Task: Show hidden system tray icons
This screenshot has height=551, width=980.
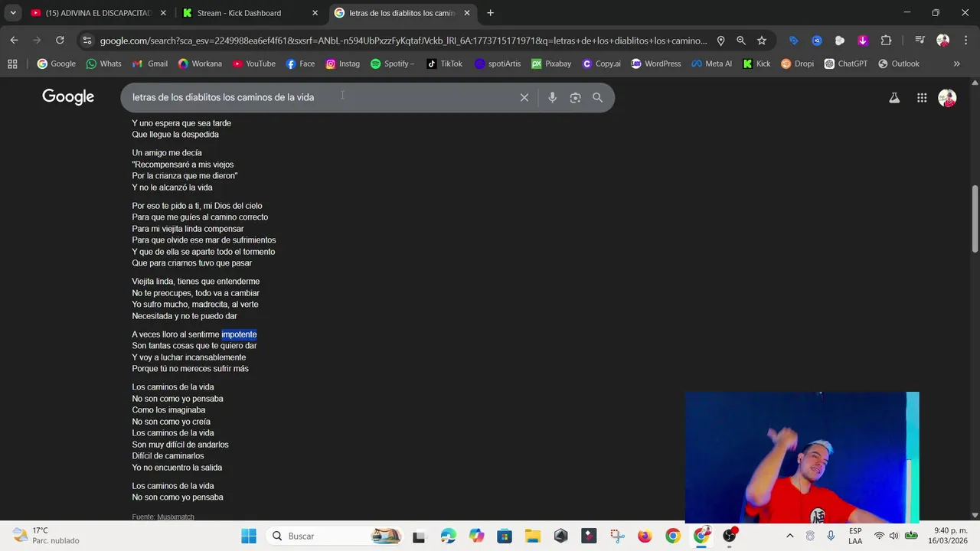Action: [x=789, y=536]
